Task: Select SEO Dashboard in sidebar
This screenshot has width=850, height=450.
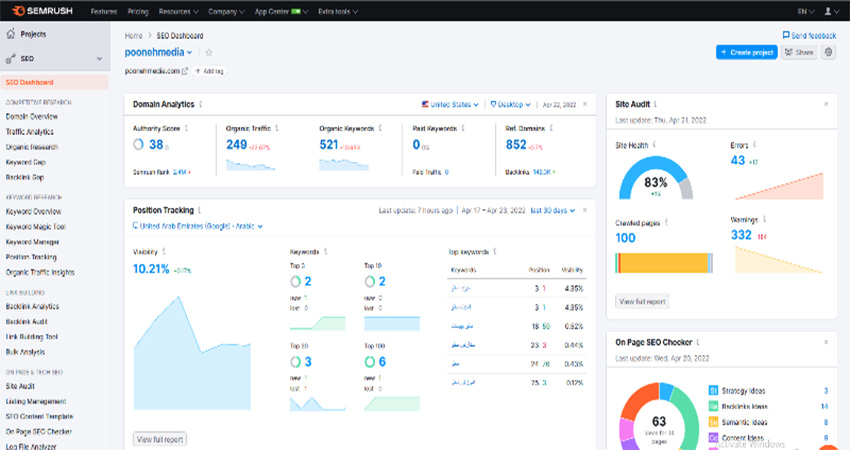Action: coord(54,82)
